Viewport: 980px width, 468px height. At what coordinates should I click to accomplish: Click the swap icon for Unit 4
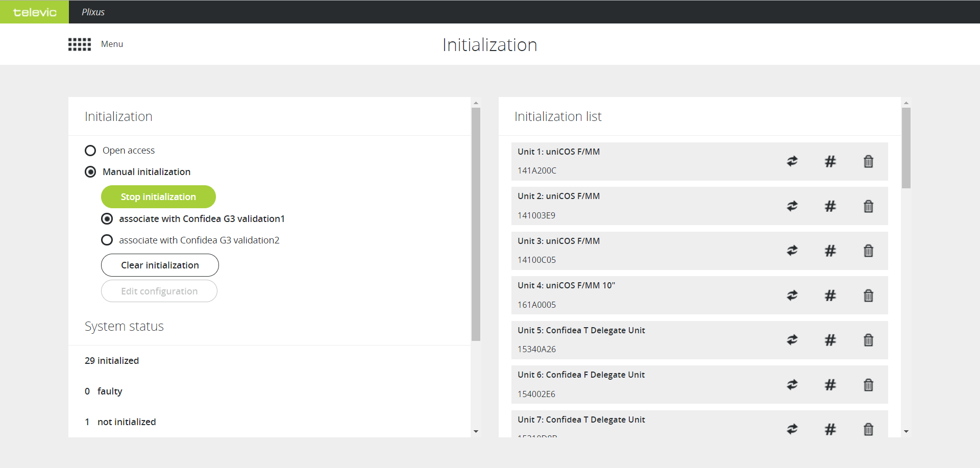[792, 295]
